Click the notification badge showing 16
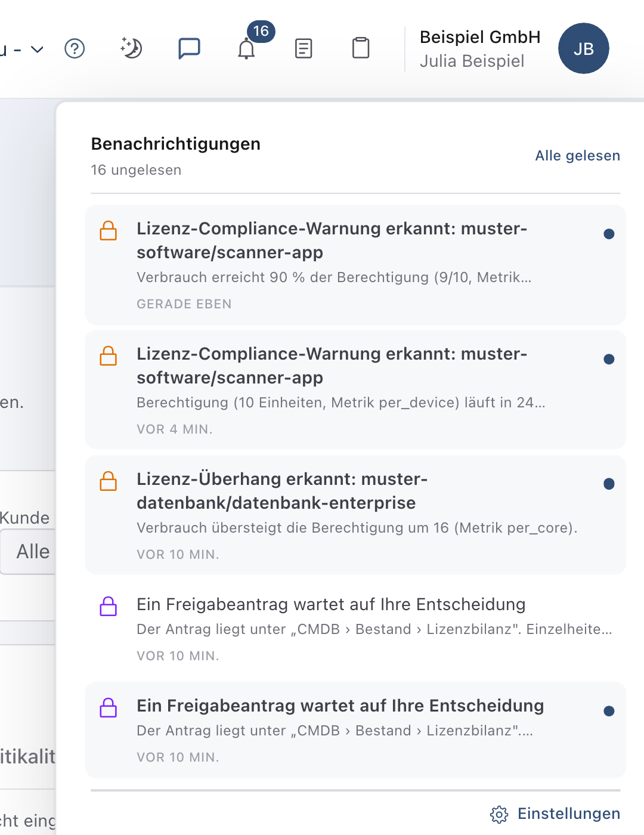This screenshot has height=835, width=644. (261, 31)
